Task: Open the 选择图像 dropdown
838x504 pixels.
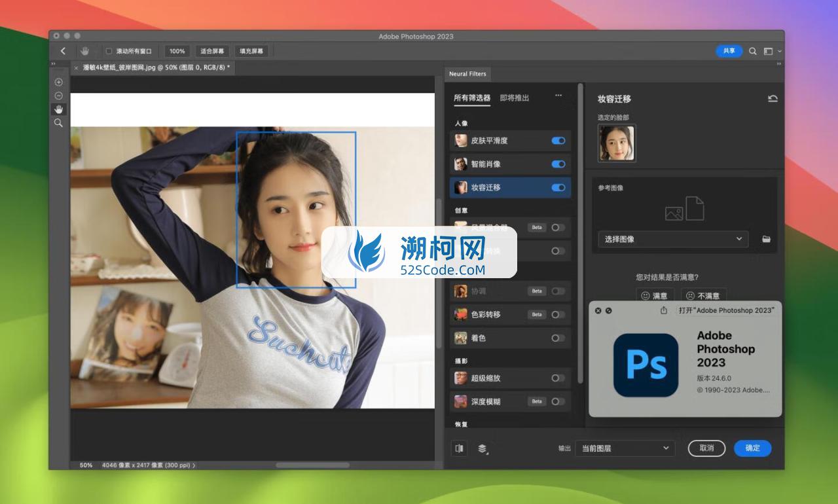Action: click(x=673, y=239)
